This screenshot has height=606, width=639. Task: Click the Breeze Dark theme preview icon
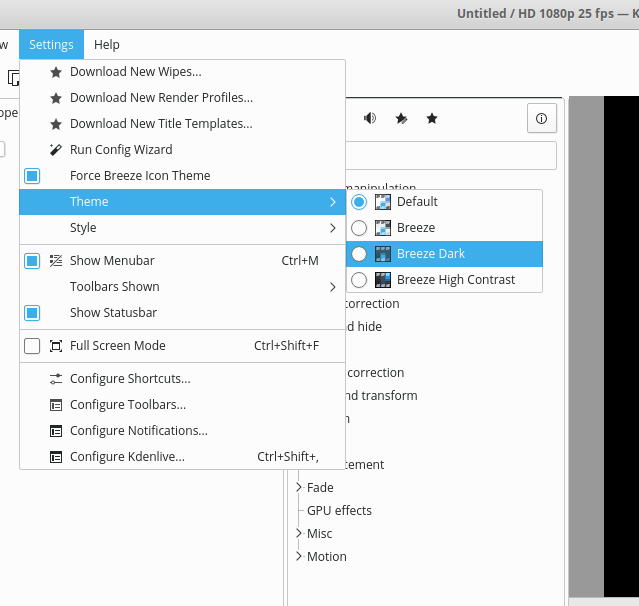(x=383, y=254)
